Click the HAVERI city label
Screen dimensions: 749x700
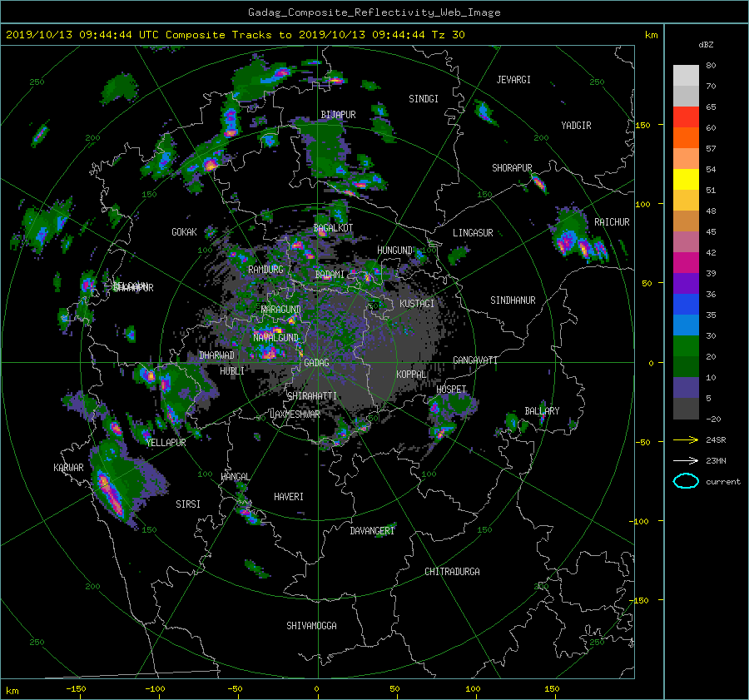coord(289,497)
